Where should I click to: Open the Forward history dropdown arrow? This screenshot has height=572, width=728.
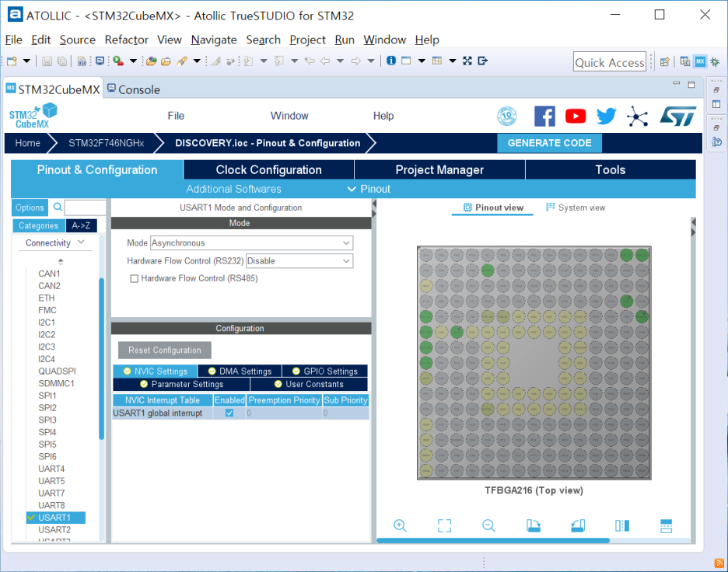tap(370, 61)
